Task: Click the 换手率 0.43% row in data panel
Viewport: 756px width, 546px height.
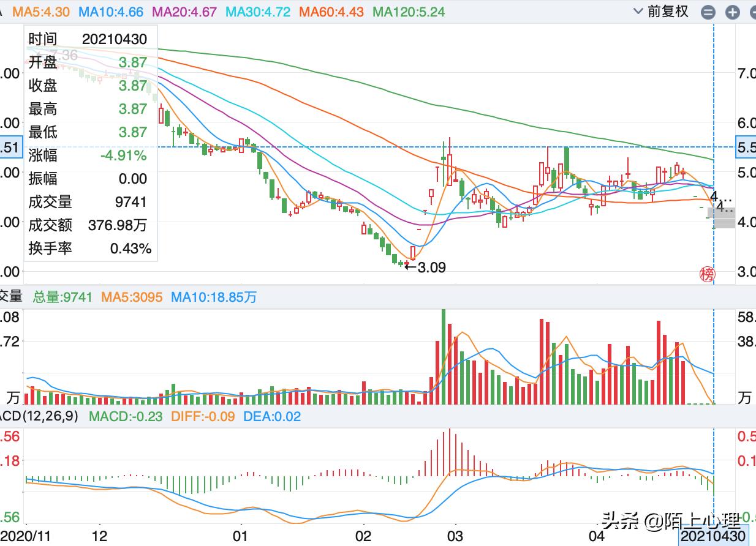Action: [91, 249]
